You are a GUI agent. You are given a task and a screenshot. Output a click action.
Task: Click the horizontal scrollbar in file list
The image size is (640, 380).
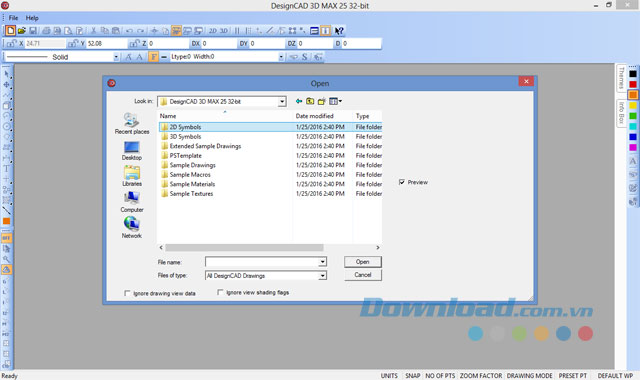[x=244, y=248]
